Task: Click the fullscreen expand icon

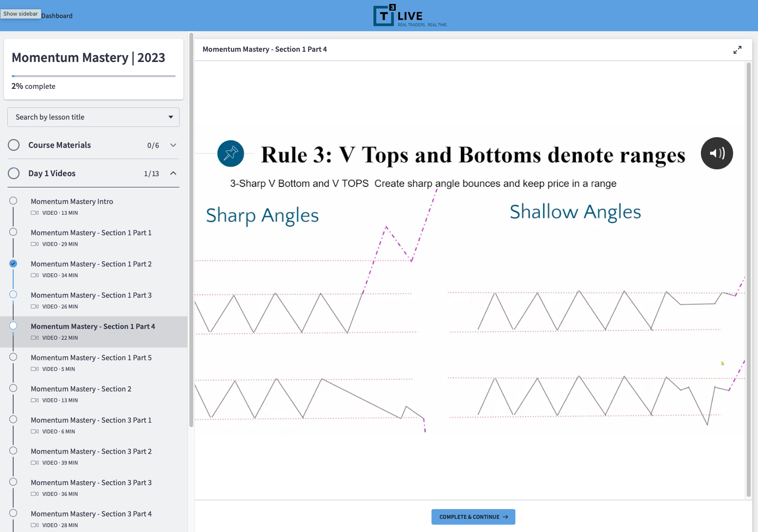Action: tap(737, 50)
